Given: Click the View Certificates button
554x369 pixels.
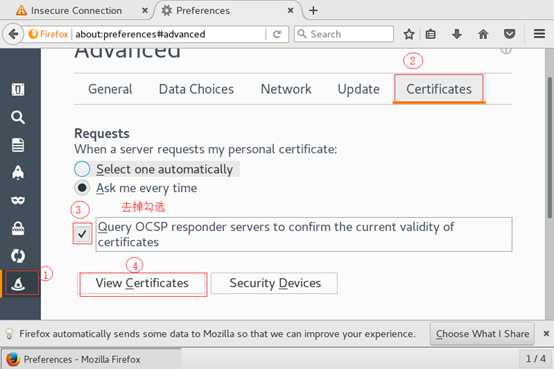Looking at the screenshot, I should 142,283.
